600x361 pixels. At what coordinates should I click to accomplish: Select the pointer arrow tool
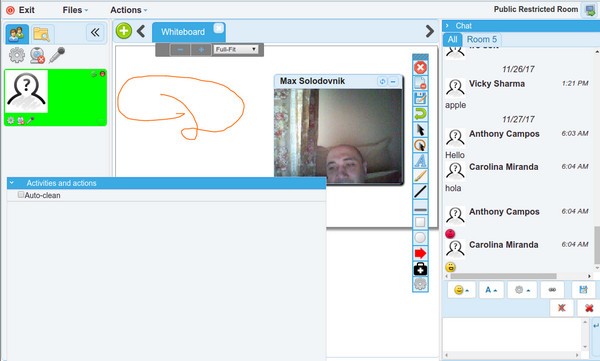pos(420,130)
